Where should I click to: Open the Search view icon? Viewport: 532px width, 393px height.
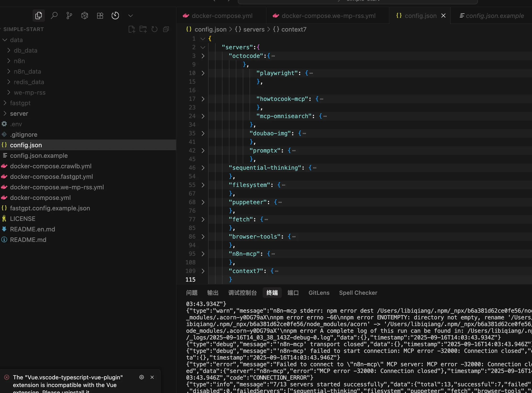coord(54,16)
